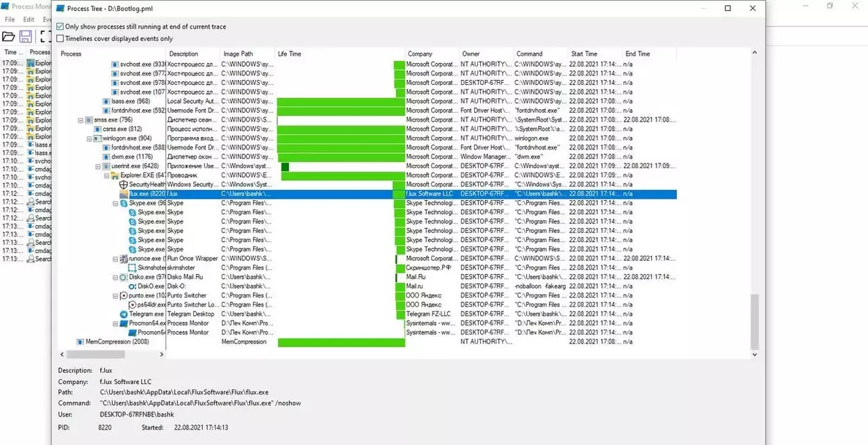Collapse the runonce.exe tree node
Viewport: 868px width, 445px height.
tap(115, 259)
